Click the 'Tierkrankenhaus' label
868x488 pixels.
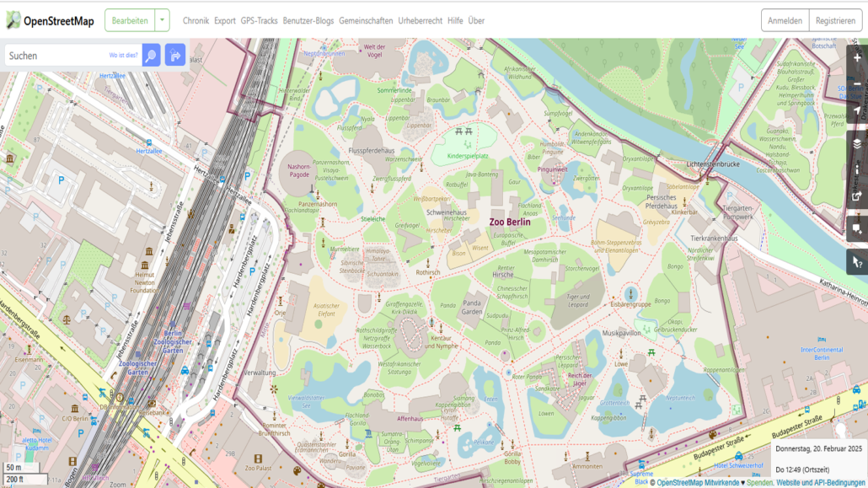(x=714, y=239)
